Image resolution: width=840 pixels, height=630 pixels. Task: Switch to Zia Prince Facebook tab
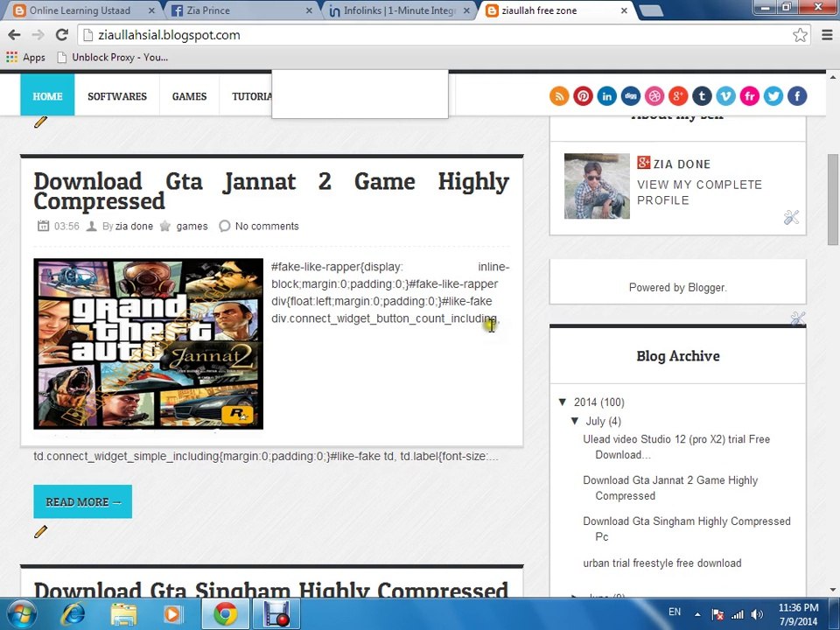[241, 10]
